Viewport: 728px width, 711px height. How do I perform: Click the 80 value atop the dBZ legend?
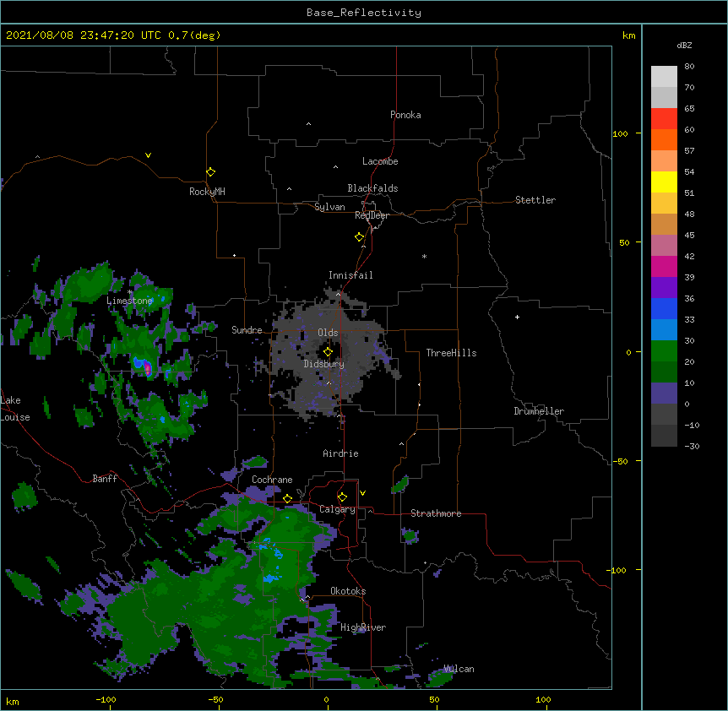689,67
